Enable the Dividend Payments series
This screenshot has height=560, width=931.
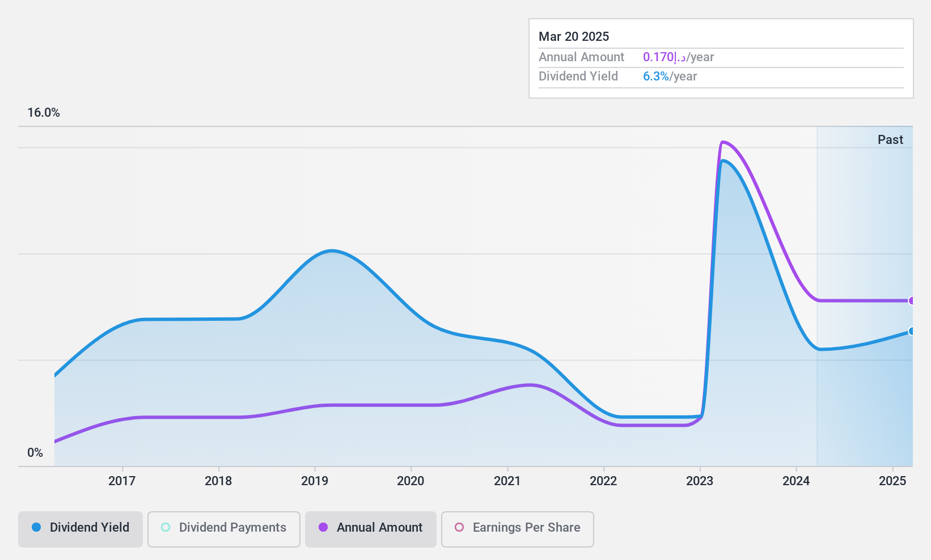224,529
